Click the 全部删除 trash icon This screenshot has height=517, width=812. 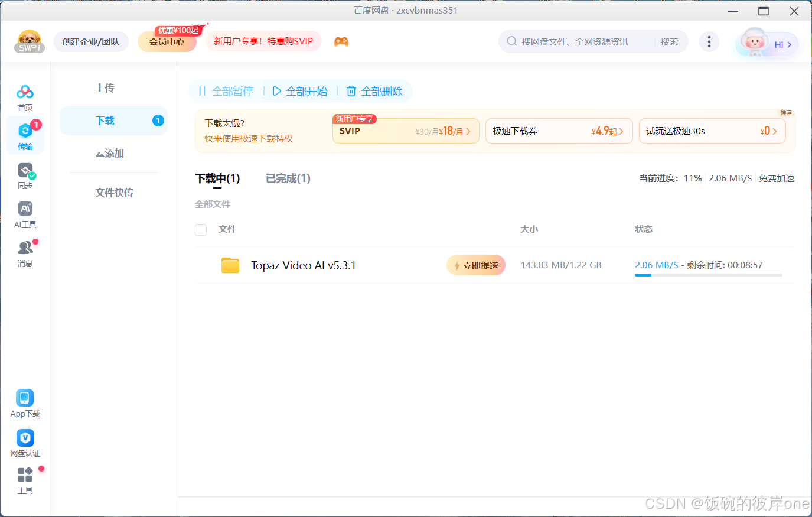(x=351, y=91)
